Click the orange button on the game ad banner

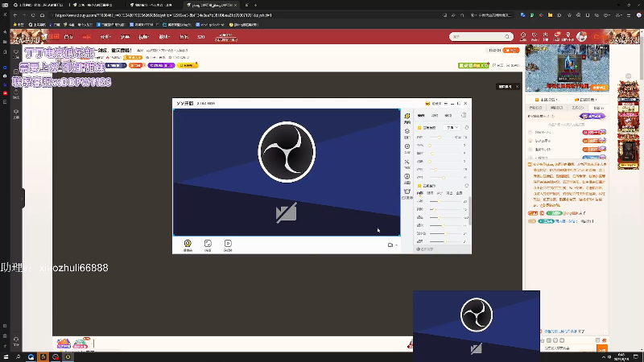pyautogui.click(x=598, y=88)
